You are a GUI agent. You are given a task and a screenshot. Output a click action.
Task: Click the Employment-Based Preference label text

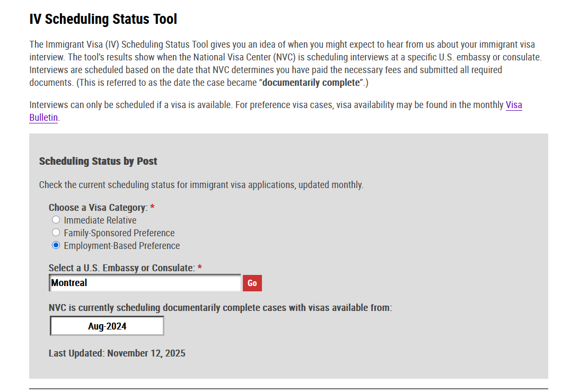121,246
